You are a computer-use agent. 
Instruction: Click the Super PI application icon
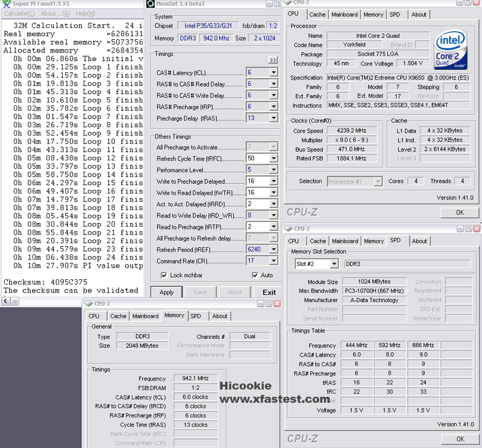click(6, 4)
